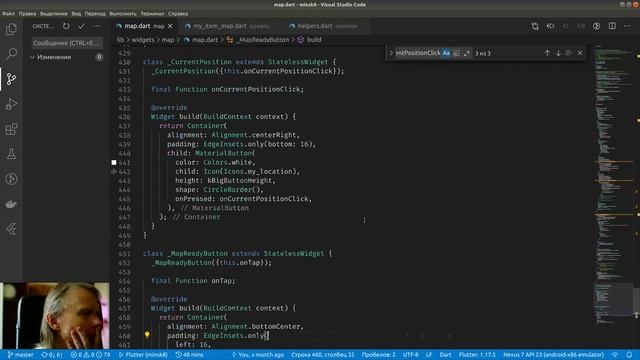Open the Файл menu
This screenshot has width=640, height=360.
pyautogui.click(x=8, y=13)
